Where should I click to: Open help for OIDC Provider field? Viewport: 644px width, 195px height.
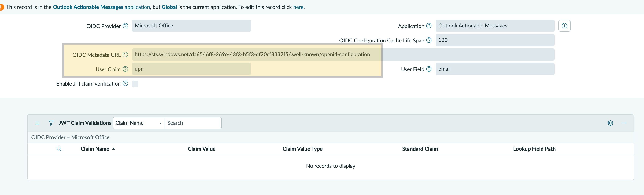point(125,26)
